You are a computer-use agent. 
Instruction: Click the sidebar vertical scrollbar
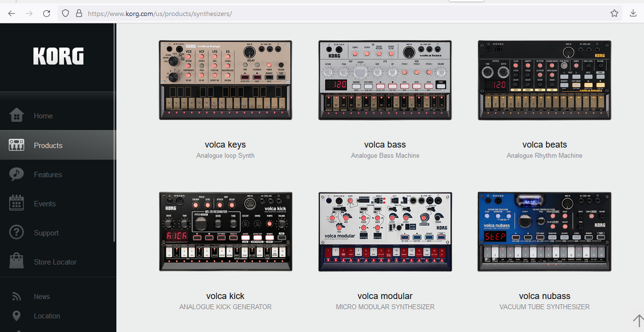tap(114, 133)
